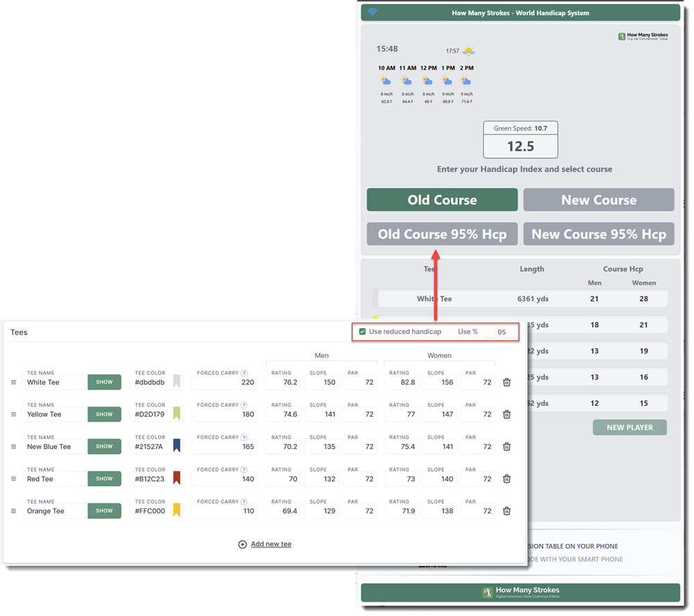The image size is (694, 616).
Task: Click the Red Tee name field
Action: click(x=54, y=479)
